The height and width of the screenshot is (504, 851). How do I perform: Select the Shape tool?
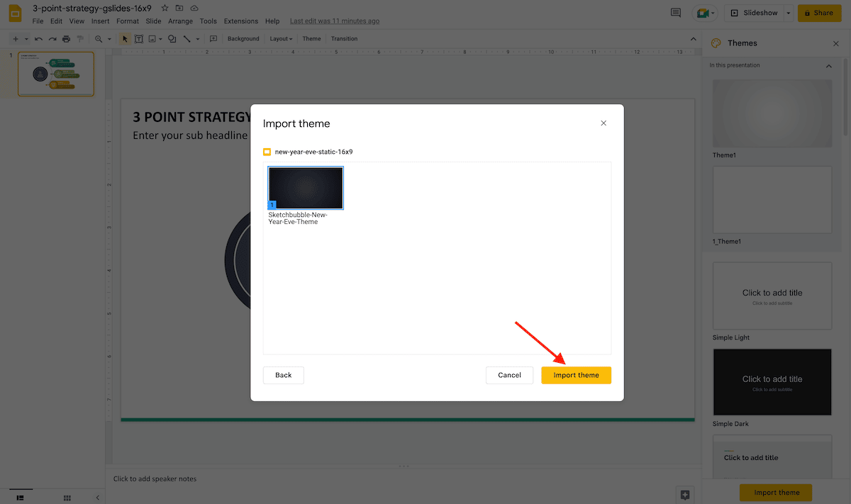(x=172, y=38)
